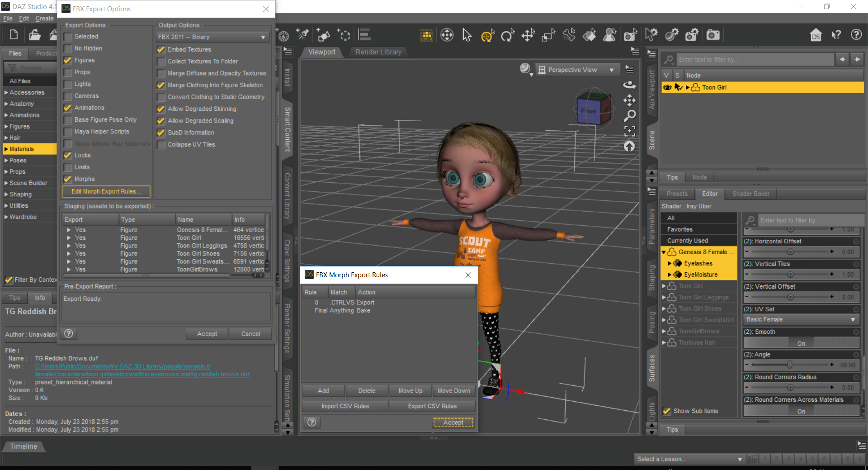This screenshot has height=470, width=868.
Task: Open the Daz home store icon
Action: [816, 35]
